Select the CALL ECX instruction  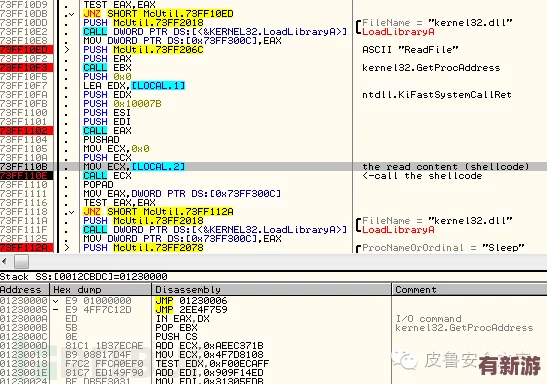pyautogui.click(x=107, y=176)
